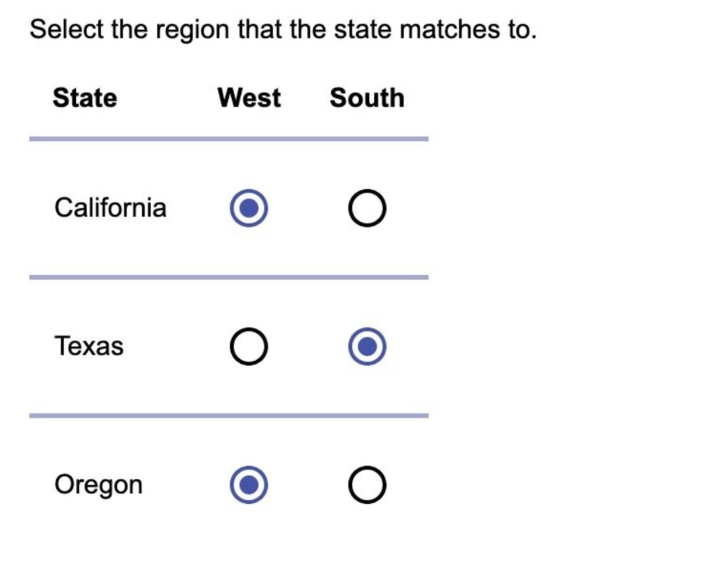Viewport: 728px width, 572px height.
Task: Select West for California
Action: 249,207
